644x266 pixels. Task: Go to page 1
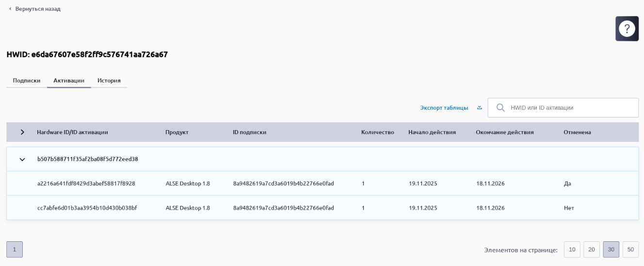(x=15, y=249)
